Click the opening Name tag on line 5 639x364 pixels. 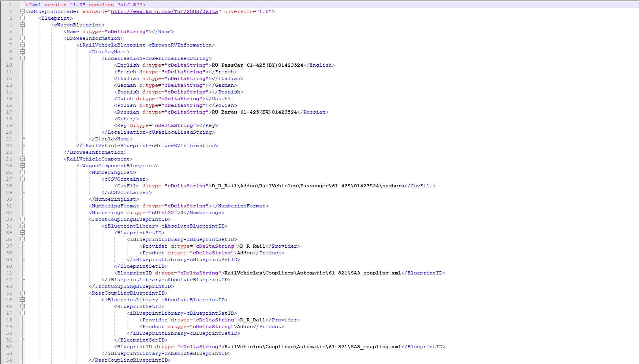(x=108, y=32)
